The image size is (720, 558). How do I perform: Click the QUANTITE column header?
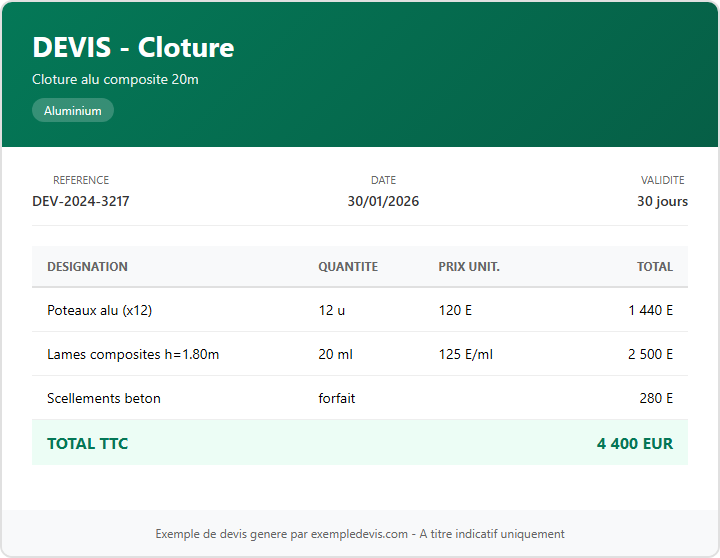pyautogui.click(x=348, y=267)
